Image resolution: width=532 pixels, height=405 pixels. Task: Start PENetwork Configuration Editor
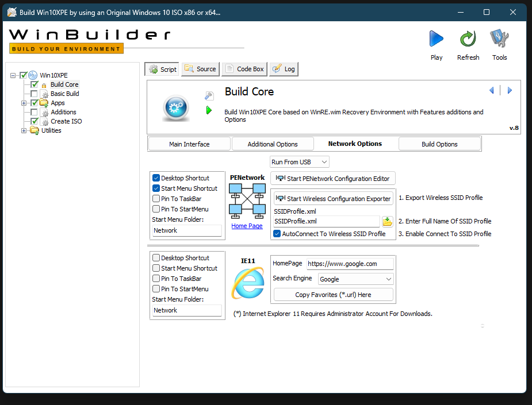(x=333, y=179)
